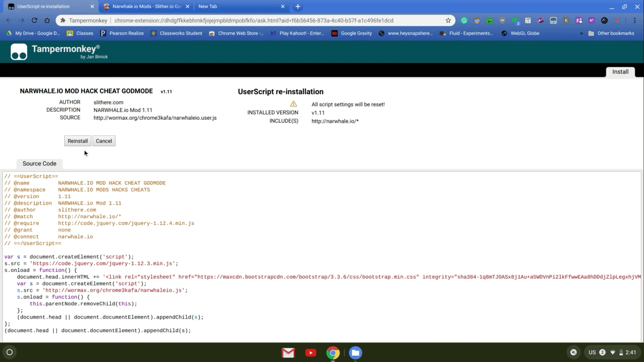Click the warning triangle icon
Image resolution: width=644 pixels, height=362 pixels.
pos(293,104)
